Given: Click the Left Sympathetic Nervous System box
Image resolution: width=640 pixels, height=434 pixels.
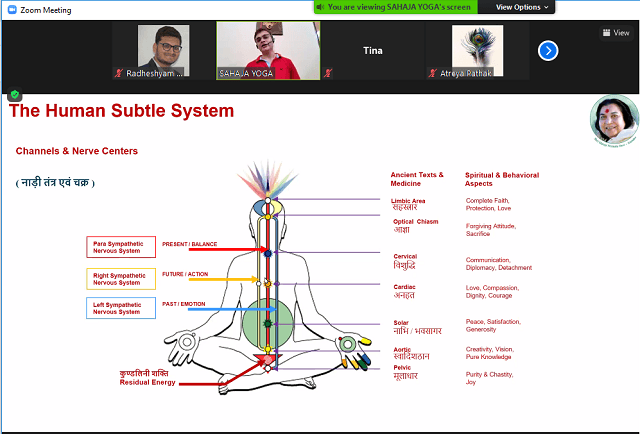Looking at the screenshot, I should (x=121, y=308).
